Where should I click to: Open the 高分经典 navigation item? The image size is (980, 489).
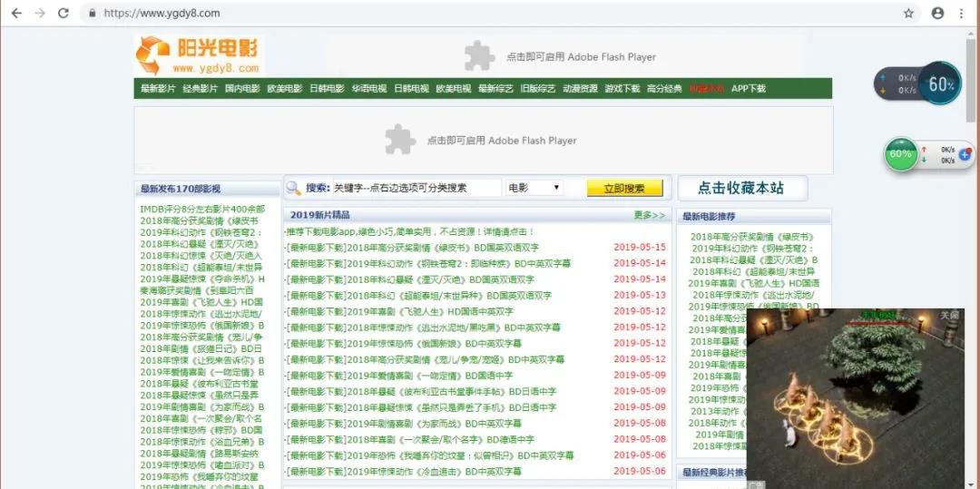664,89
